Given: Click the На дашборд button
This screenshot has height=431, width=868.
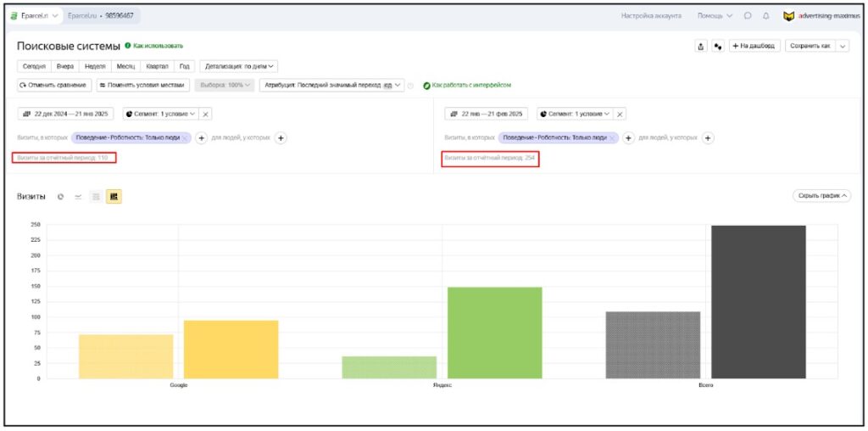Looking at the screenshot, I should (754, 46).
